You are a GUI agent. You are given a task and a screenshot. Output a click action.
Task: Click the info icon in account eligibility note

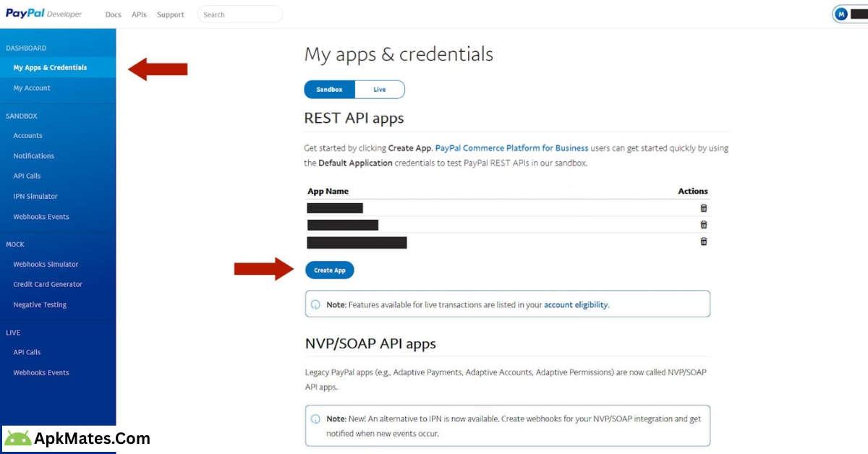[x=315, y=304]
